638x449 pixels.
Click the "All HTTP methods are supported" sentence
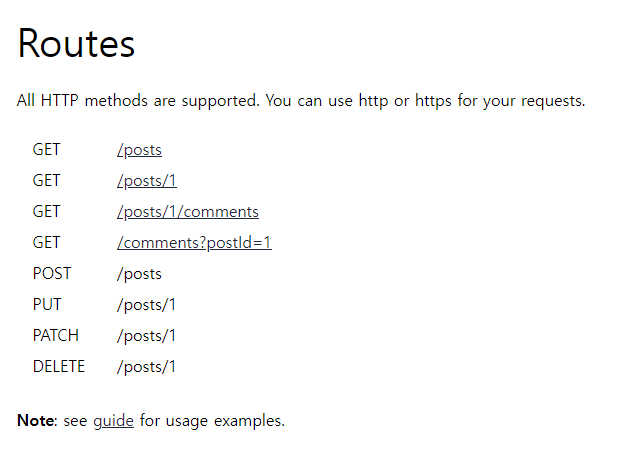coord(138,101)
